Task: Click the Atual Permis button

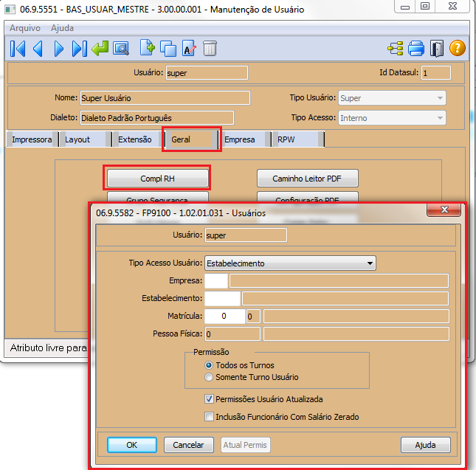Action: (245, 445)
